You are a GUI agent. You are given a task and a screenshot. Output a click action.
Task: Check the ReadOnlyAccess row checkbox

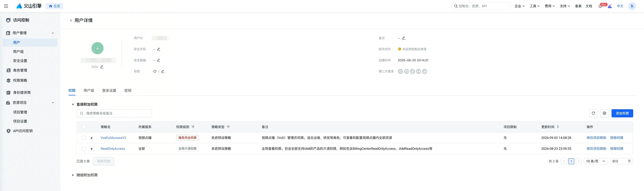tap(84, 149)
